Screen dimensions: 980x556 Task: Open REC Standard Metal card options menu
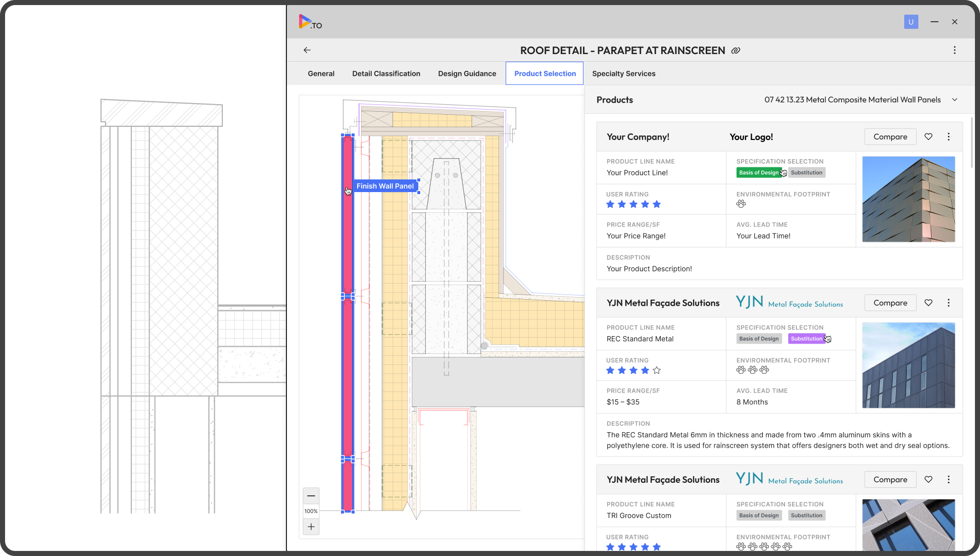[x=949, y=303]
